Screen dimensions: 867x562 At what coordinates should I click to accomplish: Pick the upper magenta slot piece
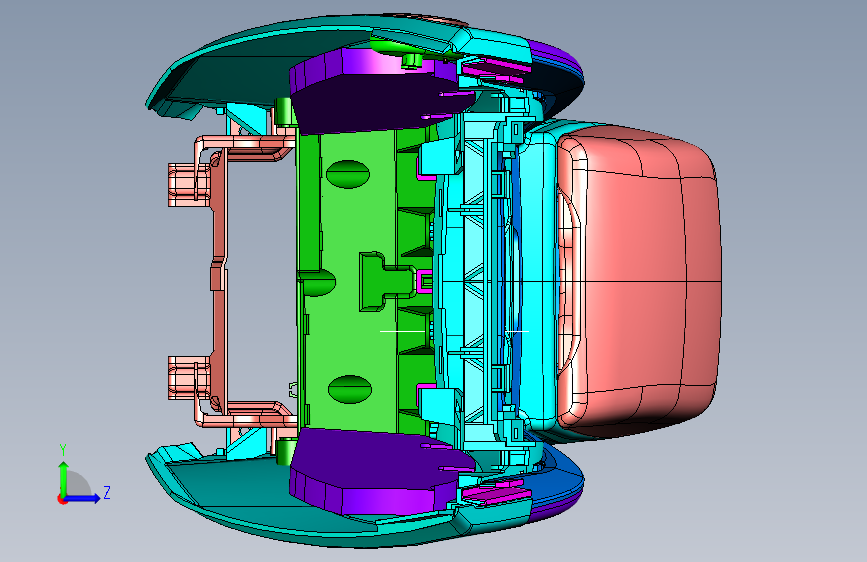click(x=495, y=69)
